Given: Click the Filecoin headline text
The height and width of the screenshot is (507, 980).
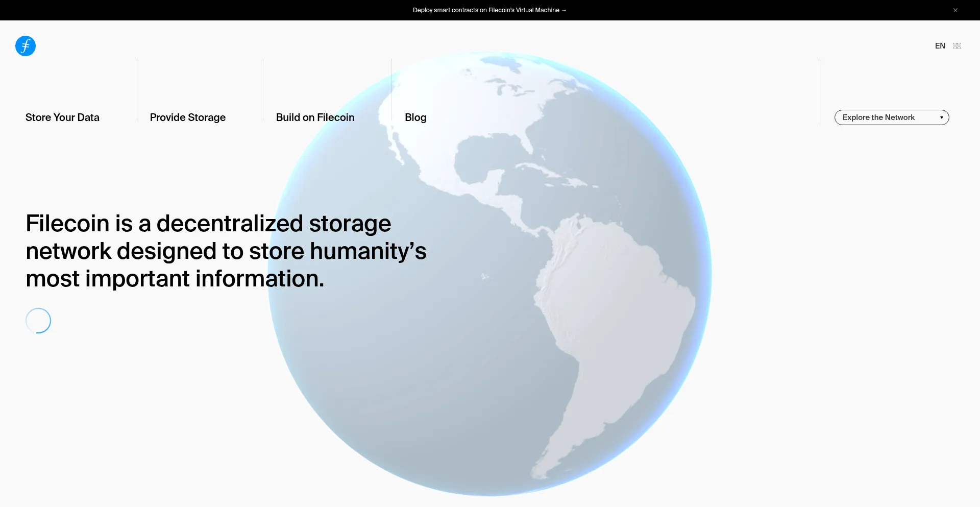Looking at the screenshot, I should (x=226, y=251).
